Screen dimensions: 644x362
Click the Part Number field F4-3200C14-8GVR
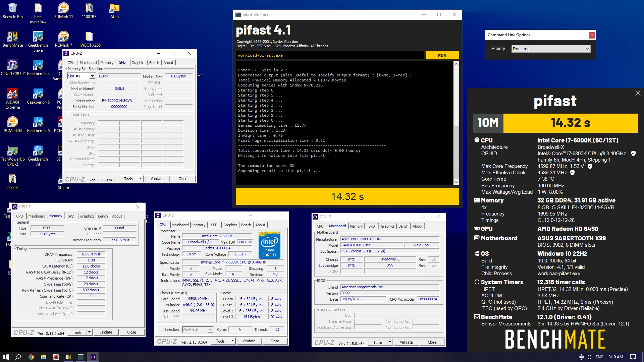119,101
